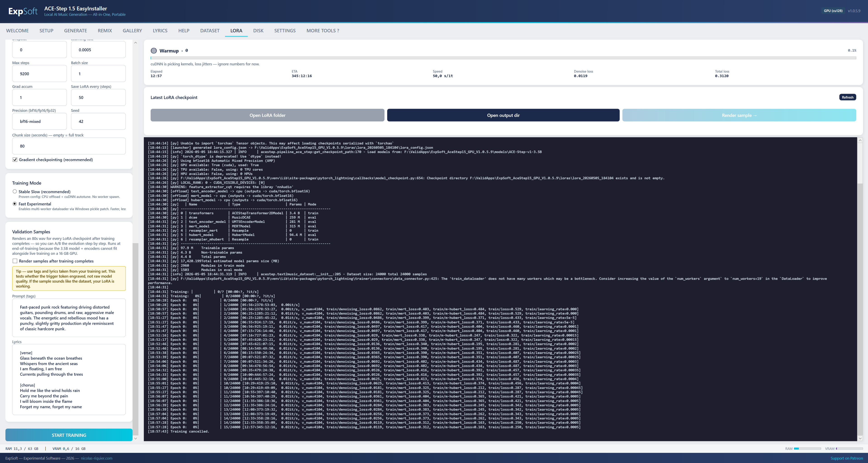Image resolution: width=868 pixels, height=463 pixels.
Task: Click the Refresh checkpoint button
Action: point(847,97)
